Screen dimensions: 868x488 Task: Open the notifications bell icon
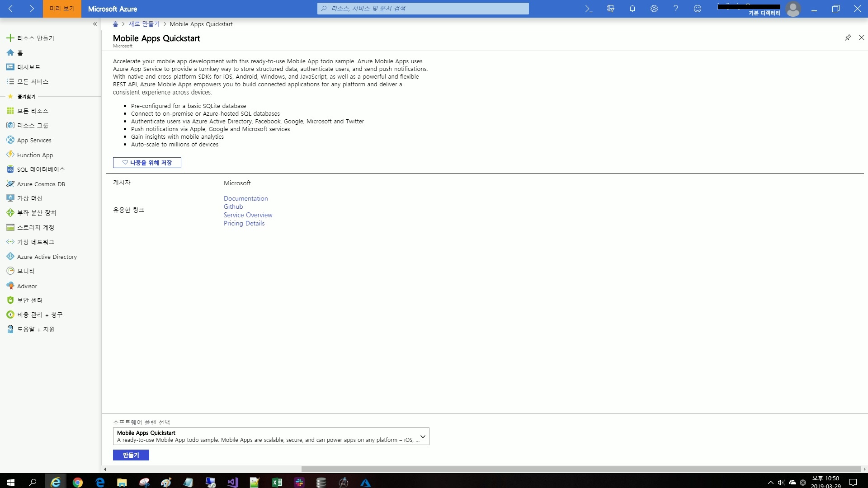[x=632, y=9]
